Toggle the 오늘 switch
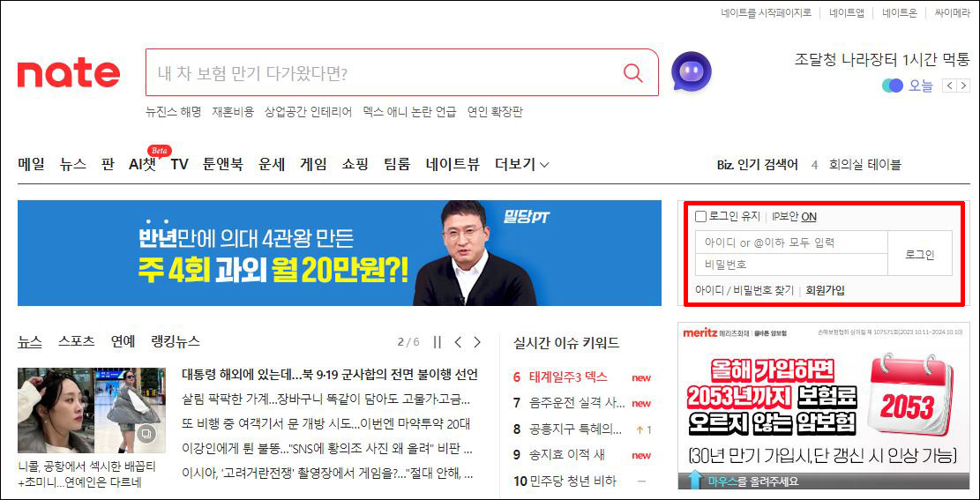Image resolution: width=980 pixels, height=500 pixels. [893, 86]
